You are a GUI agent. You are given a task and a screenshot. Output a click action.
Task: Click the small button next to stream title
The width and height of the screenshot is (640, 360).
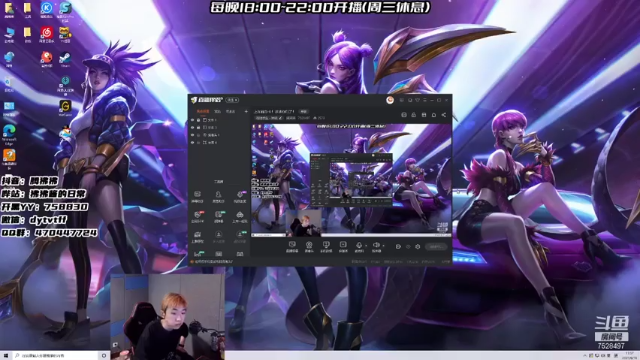click(x=304, y=111)
